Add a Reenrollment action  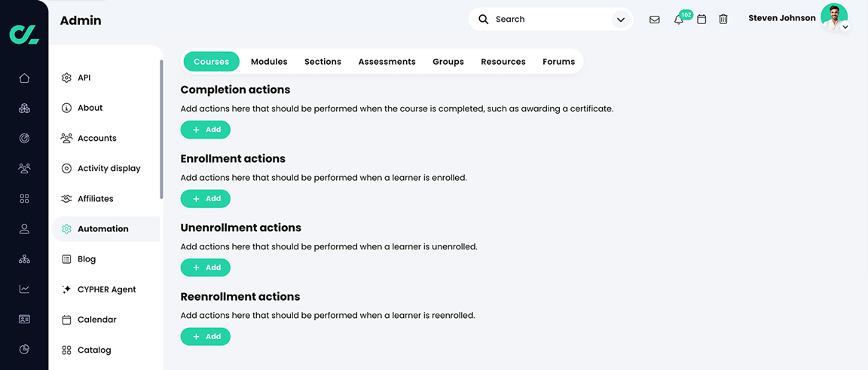pos(206,336)
